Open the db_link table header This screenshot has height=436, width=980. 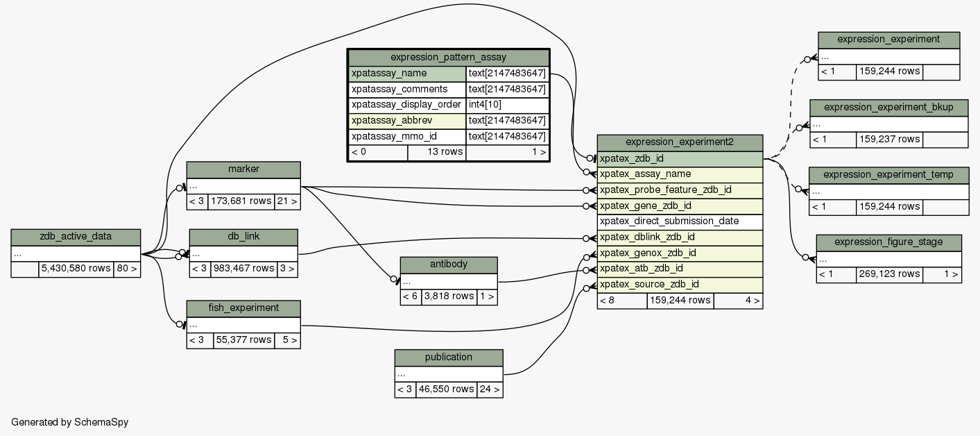(243, 237)
